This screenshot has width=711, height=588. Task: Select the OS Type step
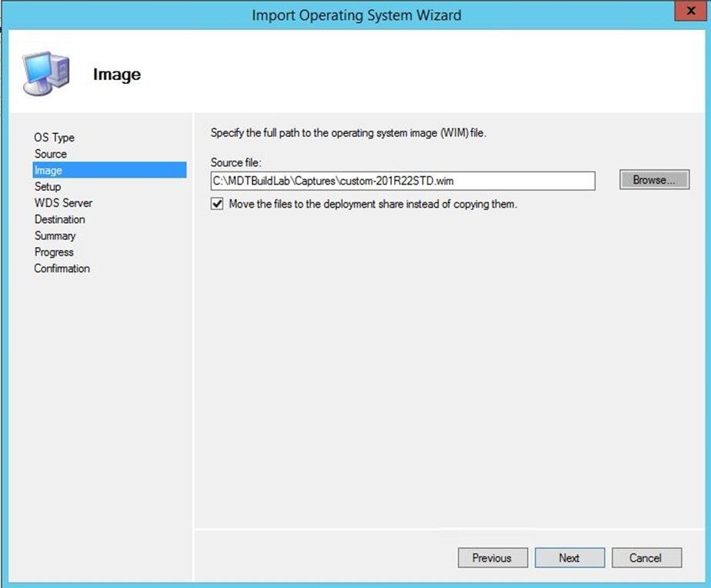tap(54, 137)
